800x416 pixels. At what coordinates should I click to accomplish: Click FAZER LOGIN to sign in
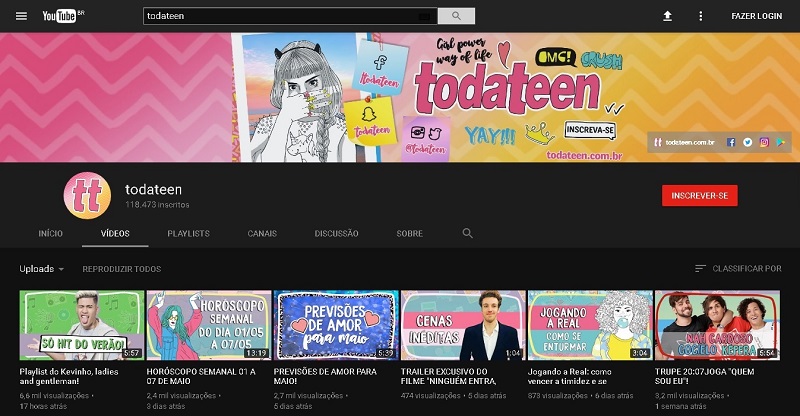pos(757,16)
